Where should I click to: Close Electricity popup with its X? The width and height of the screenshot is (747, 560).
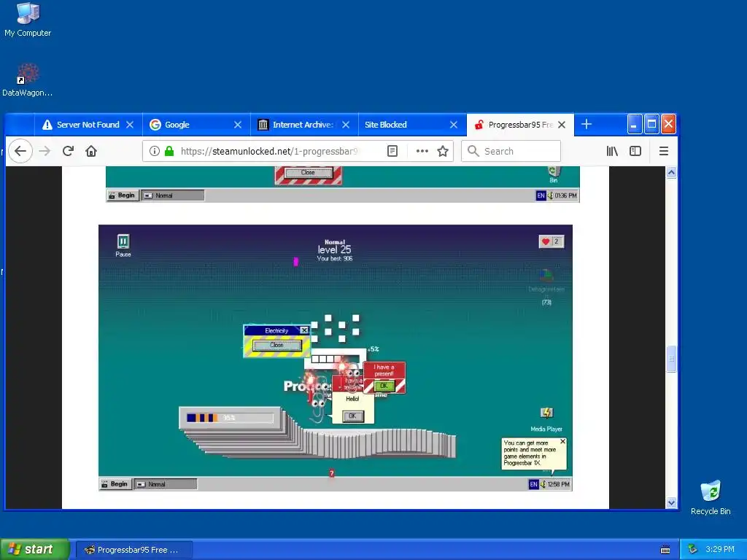[x=304, y=330]
